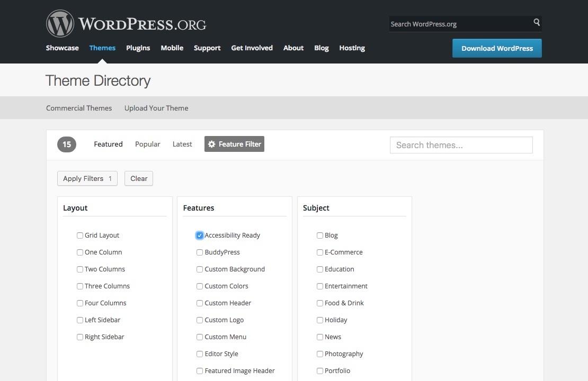Open the Commercial Themes link

coord(79,108)
